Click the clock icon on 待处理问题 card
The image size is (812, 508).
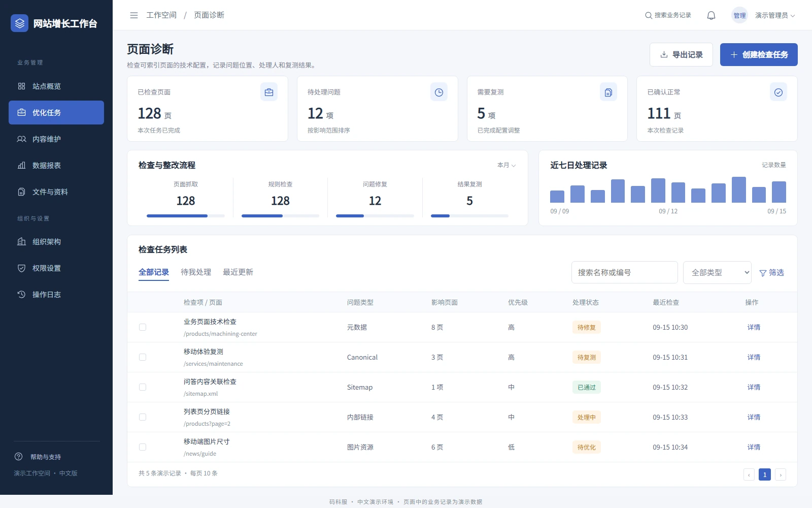point(439,92)
